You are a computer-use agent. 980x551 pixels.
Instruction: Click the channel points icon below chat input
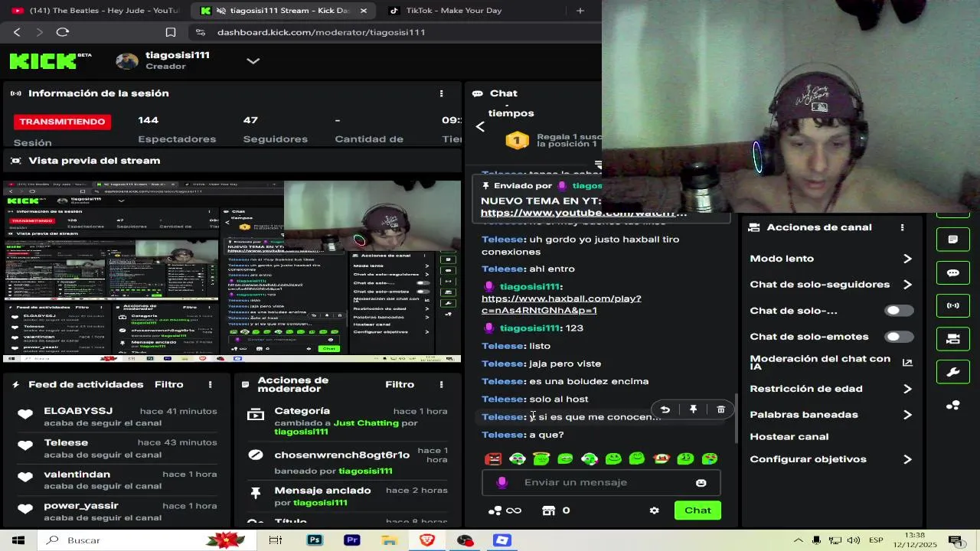click(495, 510)
